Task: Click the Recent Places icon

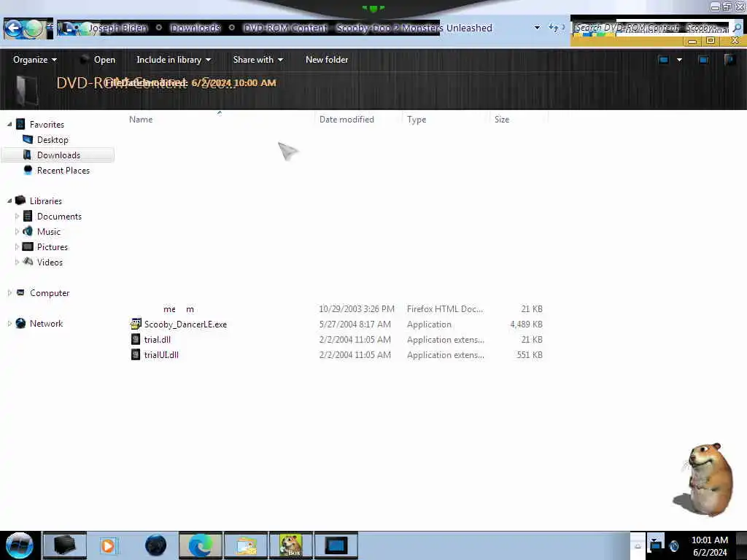Action: tap(28, 170)
